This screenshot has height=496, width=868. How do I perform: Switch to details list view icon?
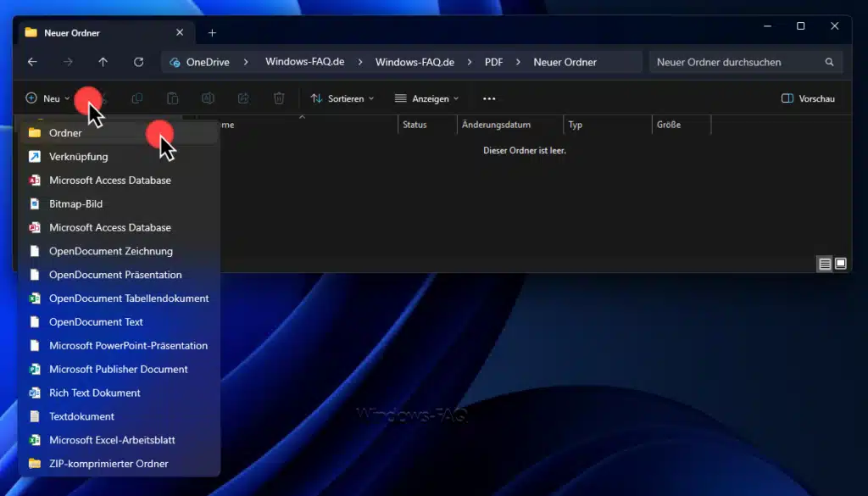825,264
